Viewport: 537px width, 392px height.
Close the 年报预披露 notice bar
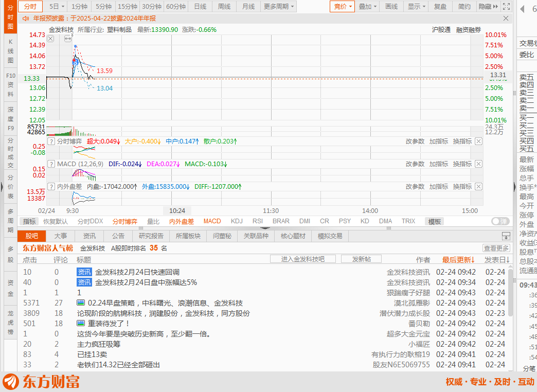(x=506, y=19)
